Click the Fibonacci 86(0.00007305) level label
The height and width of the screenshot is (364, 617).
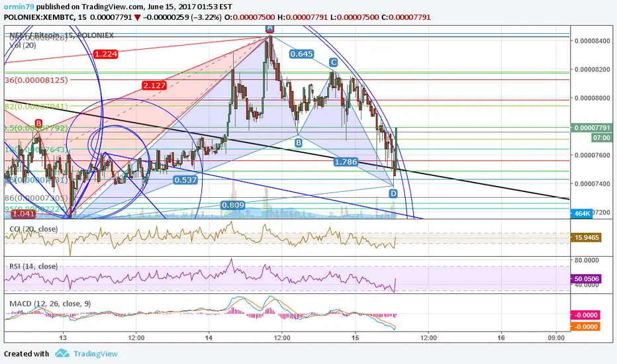tap(36, 198)
